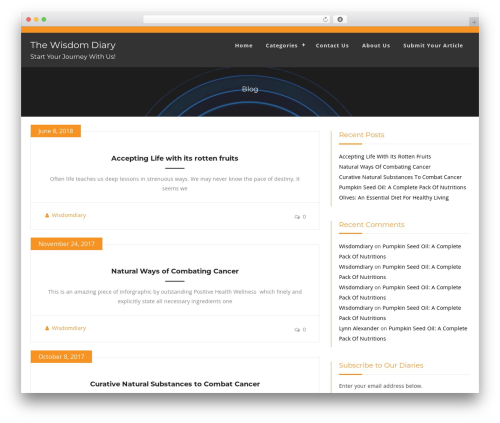The image size is (500, 423).
Task: Click Wisdomdiary author link under first post
Action: [69, 215]
